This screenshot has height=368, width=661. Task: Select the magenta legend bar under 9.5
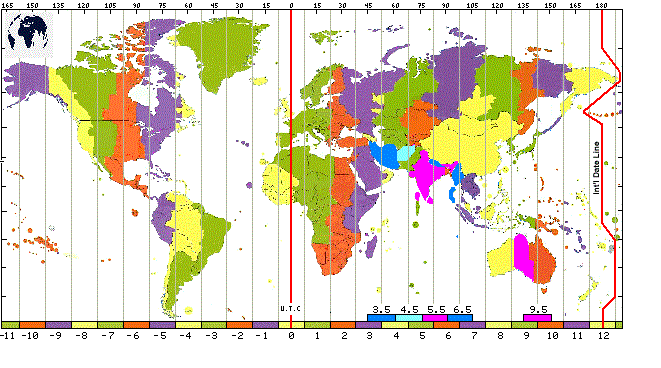(537, 318)
